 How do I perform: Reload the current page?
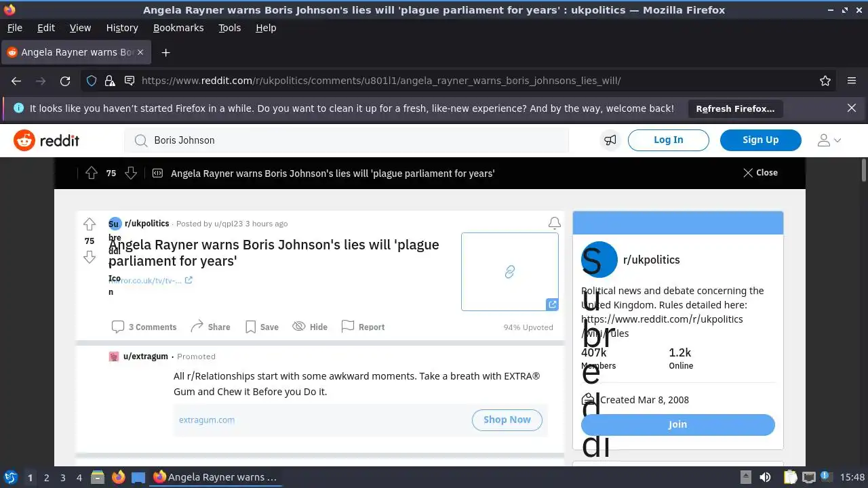tap(65, 81)
